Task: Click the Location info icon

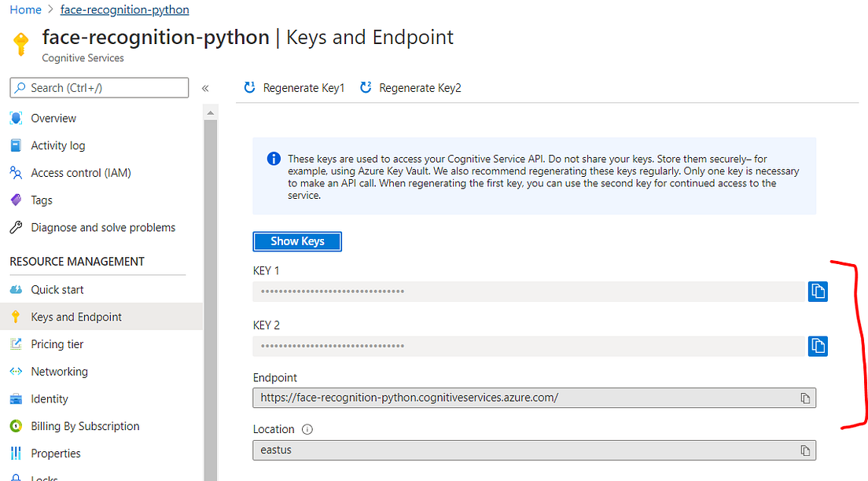Action: (x=307, y=430)
